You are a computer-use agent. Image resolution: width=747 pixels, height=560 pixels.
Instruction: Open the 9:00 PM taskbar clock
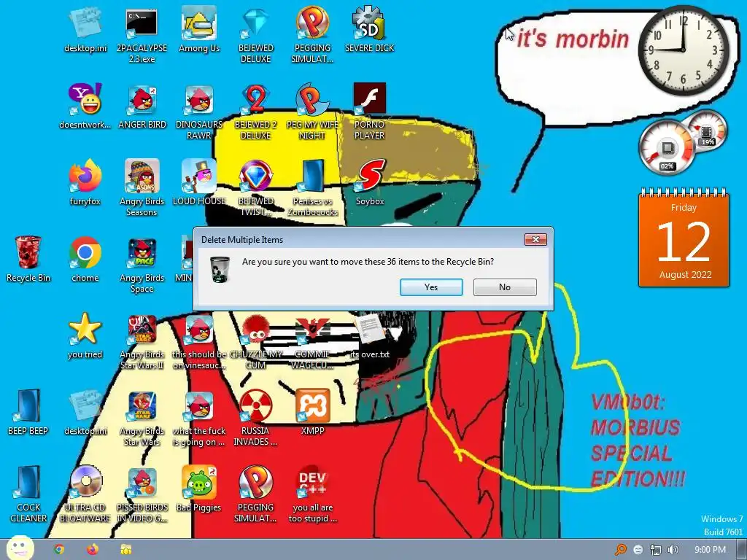710,550
